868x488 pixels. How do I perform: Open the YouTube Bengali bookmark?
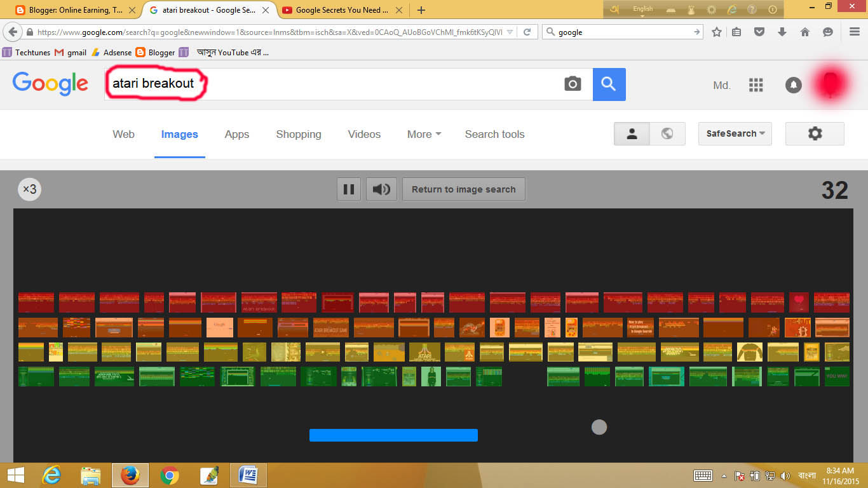coord(224,53)
